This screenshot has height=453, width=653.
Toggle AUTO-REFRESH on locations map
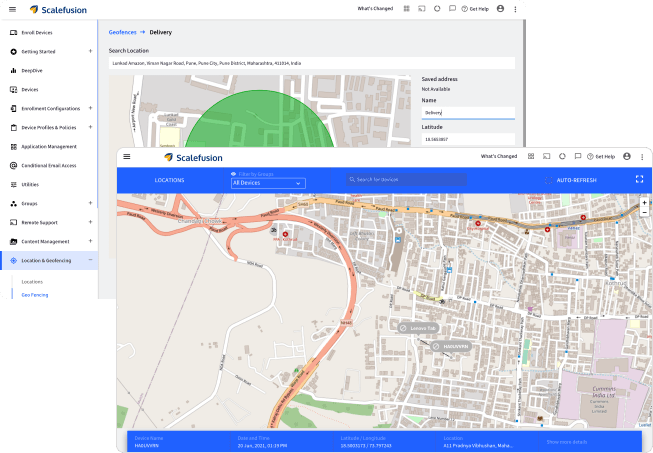click(x=571, y=180)
